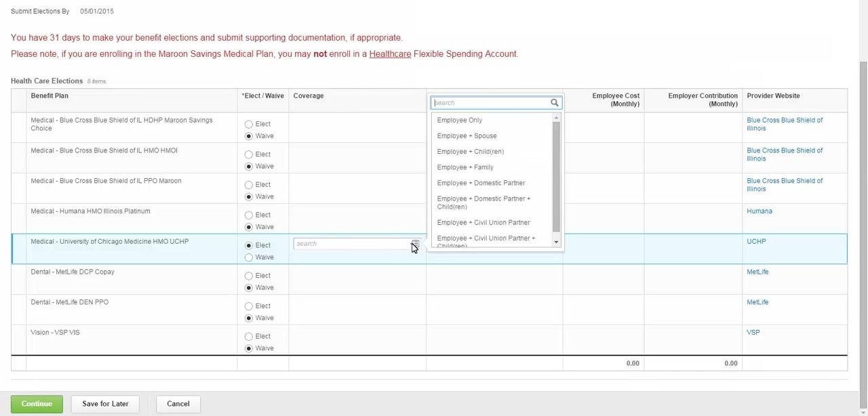Screen dimensions: 868x416
Task: Open Blue Cross link for HMO HMOI row
Action: tap(785, 154)
